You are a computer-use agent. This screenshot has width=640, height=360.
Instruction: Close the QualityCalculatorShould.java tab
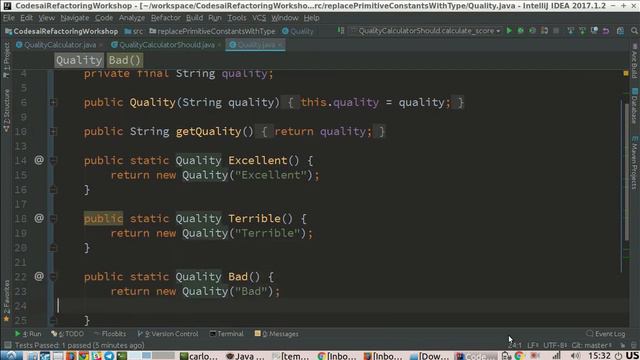219,45
